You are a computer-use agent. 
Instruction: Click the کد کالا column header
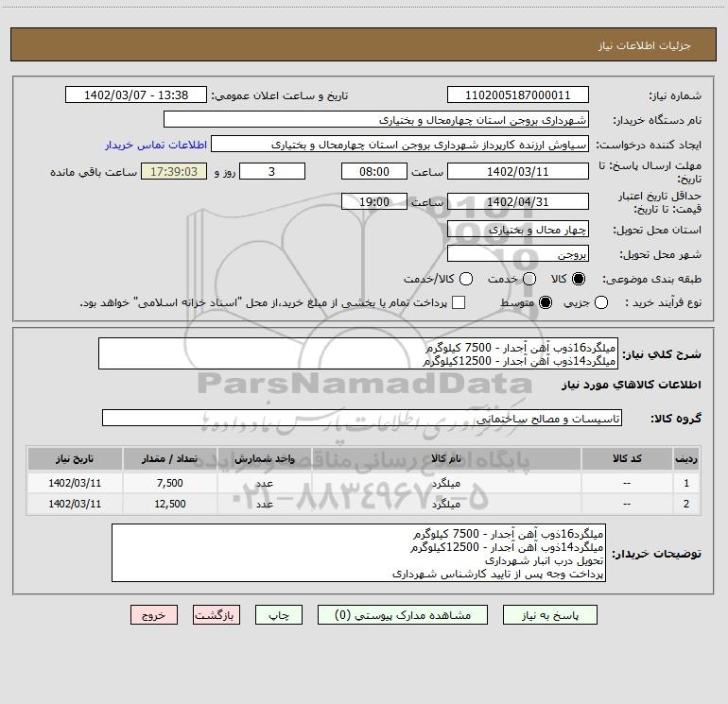[627, 458]
